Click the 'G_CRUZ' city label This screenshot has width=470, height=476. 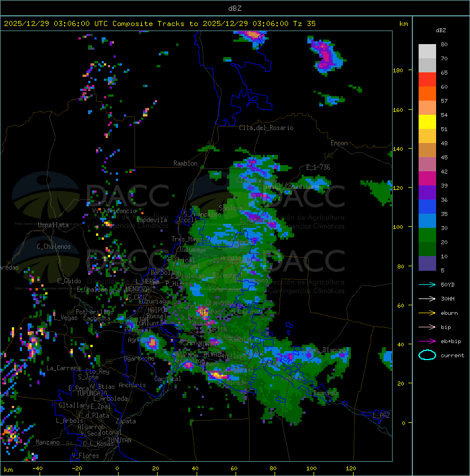tap(137, 297)
